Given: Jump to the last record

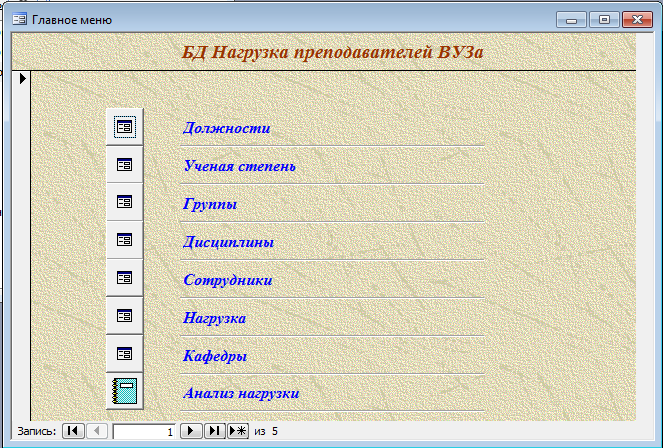Looking at the screenshot, I should (x=214, y=431).
